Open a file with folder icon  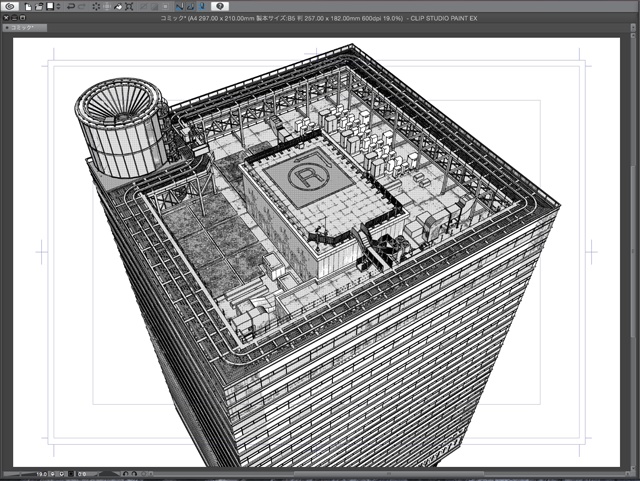point(39,7)
